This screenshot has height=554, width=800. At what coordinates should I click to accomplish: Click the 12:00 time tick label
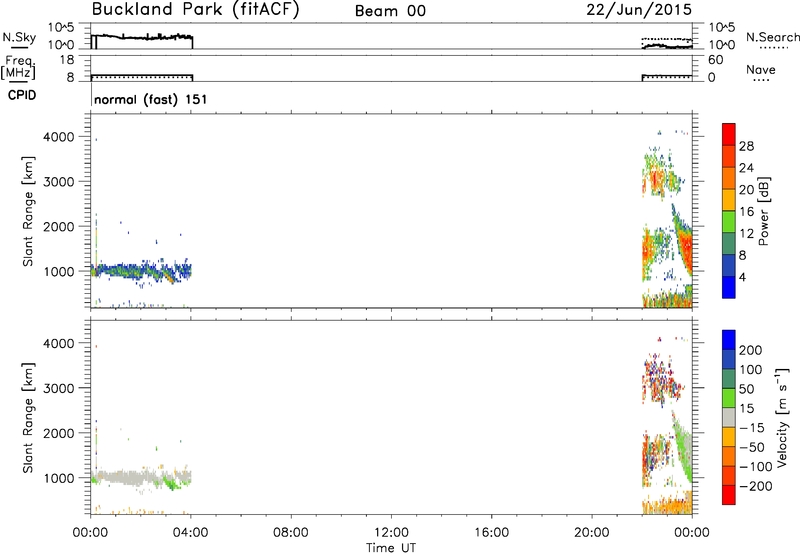[x=391, y=533]
